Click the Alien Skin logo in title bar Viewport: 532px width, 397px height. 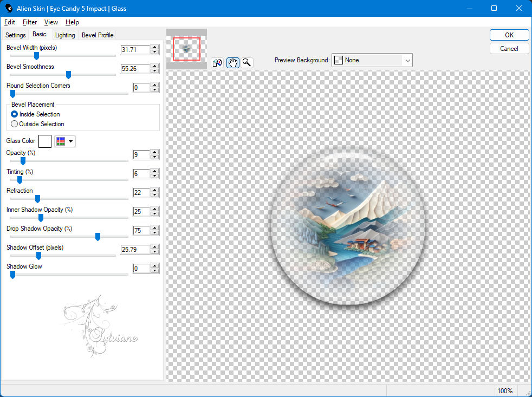coord(9,8)
